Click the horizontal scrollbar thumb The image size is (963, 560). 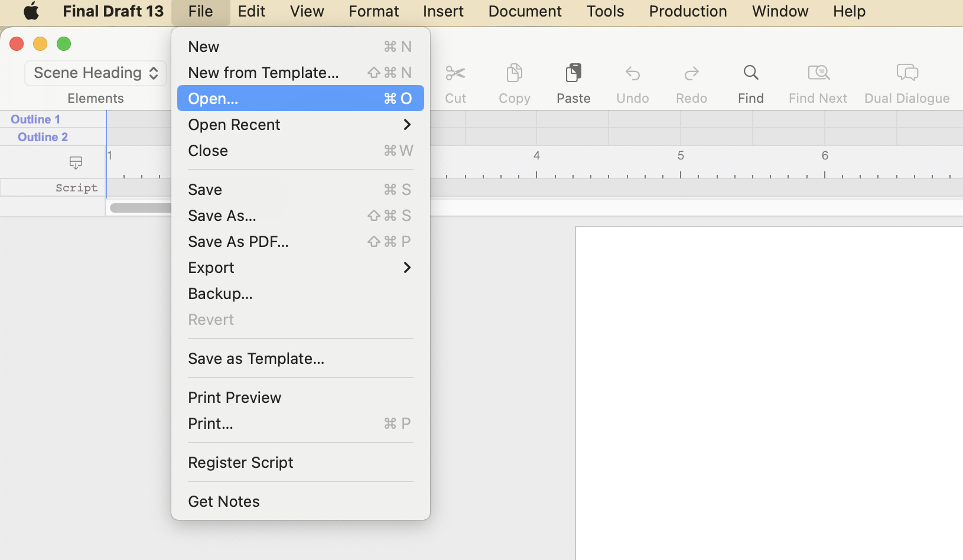click(141, 208)
